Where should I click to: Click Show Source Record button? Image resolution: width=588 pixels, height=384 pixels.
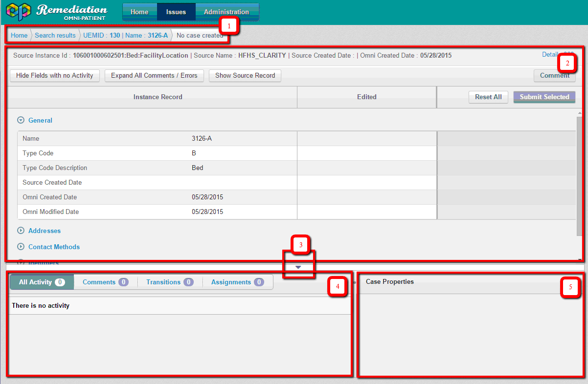point(245,76)
